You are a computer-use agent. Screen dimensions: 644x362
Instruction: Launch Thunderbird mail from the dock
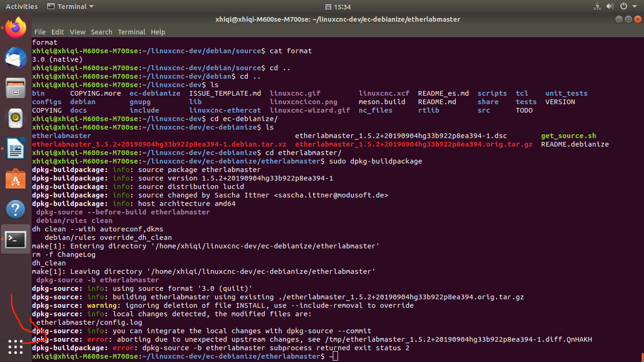point(16,58)
